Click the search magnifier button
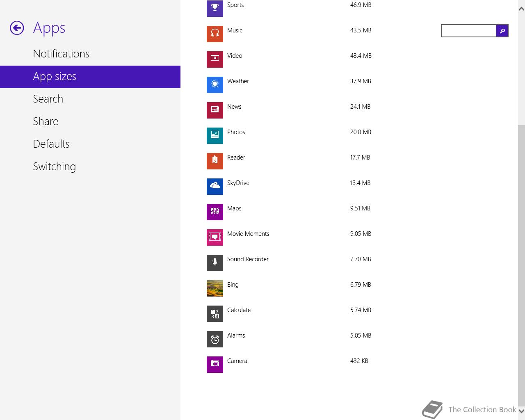Screen dimensions: 525x420 pos(502,31)
